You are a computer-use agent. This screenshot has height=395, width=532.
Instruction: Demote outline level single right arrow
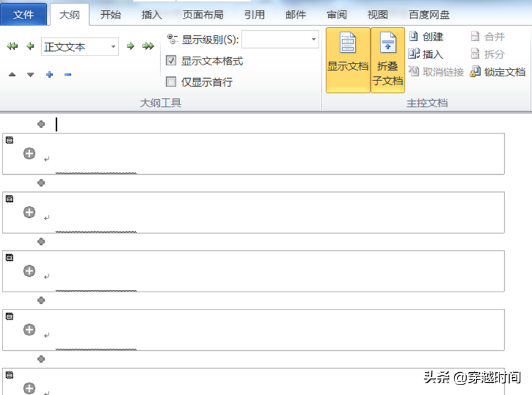(x=130, y=46)
